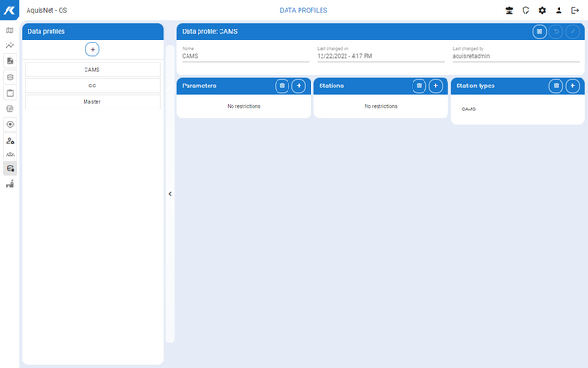588x368 pixels.
Task: Open the settings gear in header
Action: (542, 10)
